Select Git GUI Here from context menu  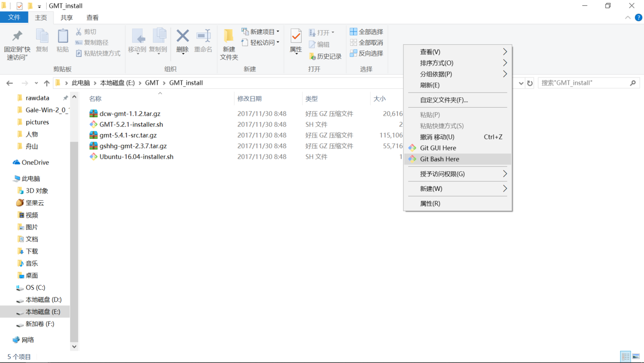click(458, 148)
